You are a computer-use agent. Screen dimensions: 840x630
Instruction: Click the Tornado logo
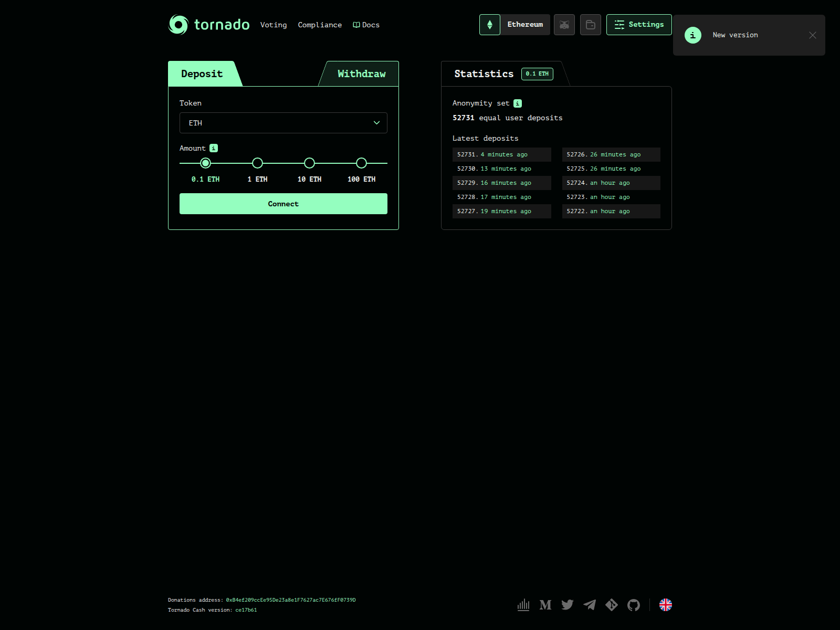[208, 24]
